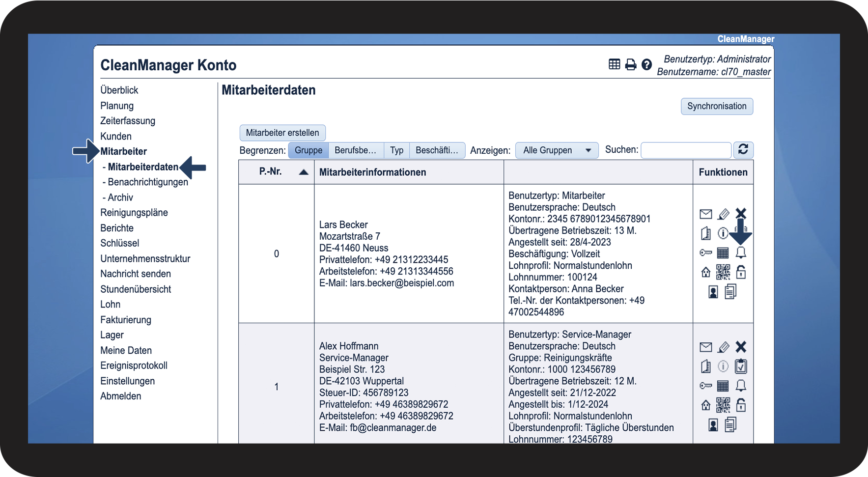Go to Reinigungspläne in the sidebar

[x=134, y=213]
